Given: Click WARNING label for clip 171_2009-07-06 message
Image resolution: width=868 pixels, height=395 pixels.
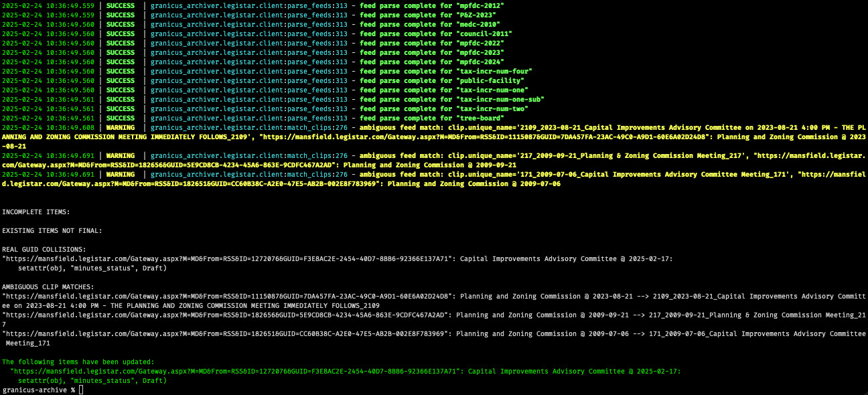Looking at the screenshot, I should [121, 173].
